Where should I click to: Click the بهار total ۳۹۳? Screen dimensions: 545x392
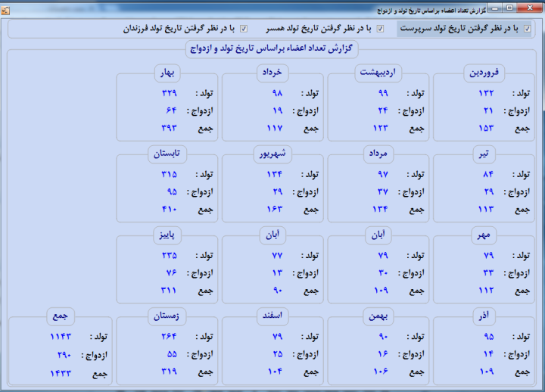[170, 128]
